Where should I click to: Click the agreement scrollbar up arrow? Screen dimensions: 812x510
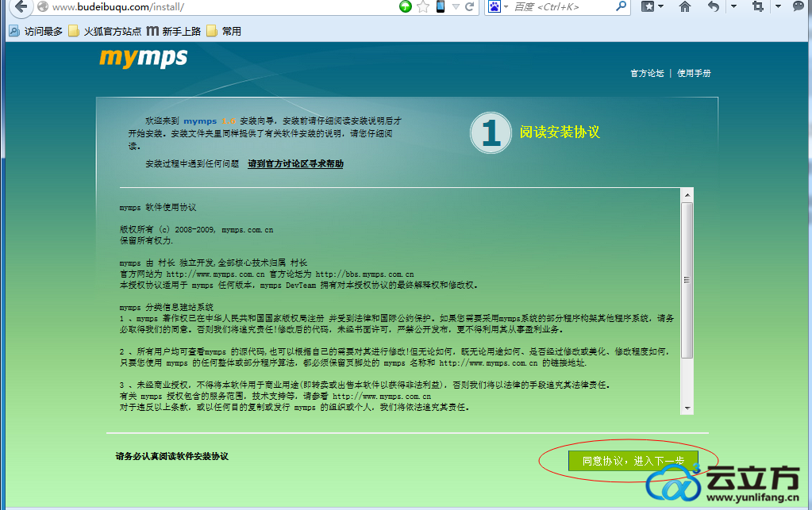687,195
